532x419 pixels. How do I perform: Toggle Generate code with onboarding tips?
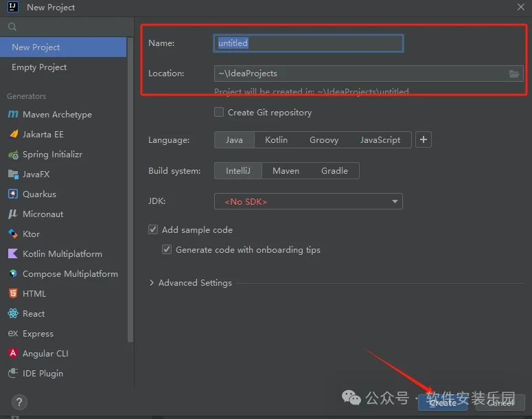167,250
